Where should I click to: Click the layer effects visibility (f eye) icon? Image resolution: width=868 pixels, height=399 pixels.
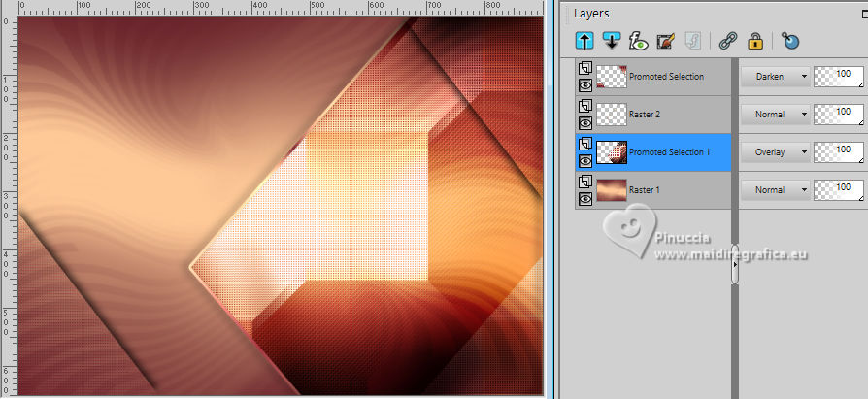pos(638,41)
